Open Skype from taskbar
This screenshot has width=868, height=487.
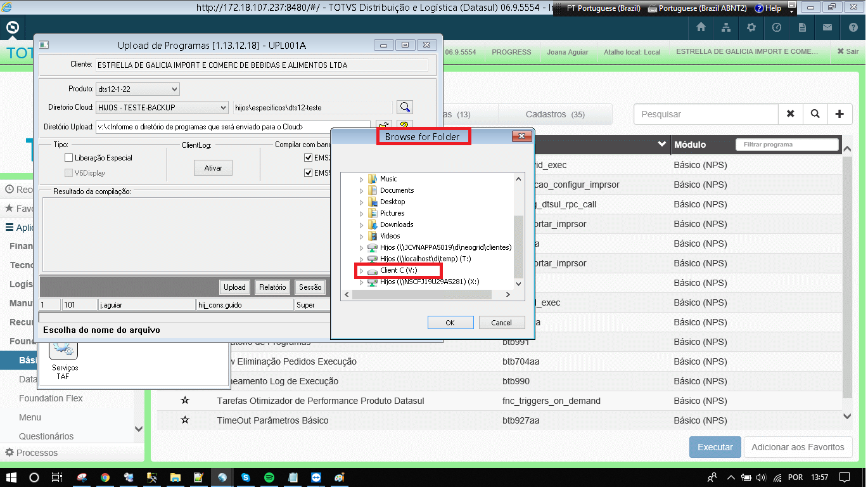[245, 477]
